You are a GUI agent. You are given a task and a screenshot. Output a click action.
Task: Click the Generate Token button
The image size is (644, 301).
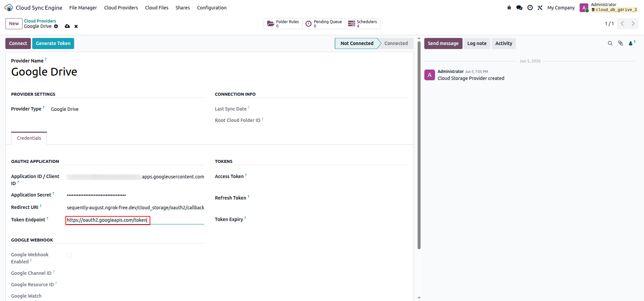[53, 43]
